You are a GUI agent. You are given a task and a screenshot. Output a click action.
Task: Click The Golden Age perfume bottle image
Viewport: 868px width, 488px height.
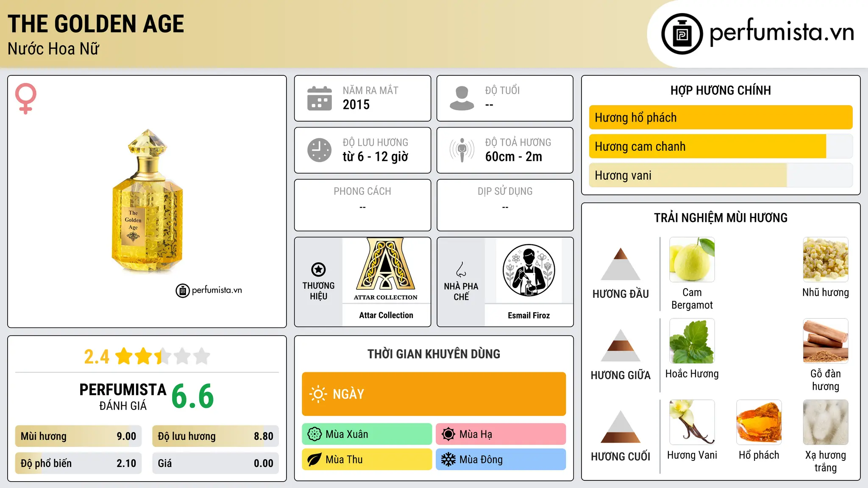147,201
